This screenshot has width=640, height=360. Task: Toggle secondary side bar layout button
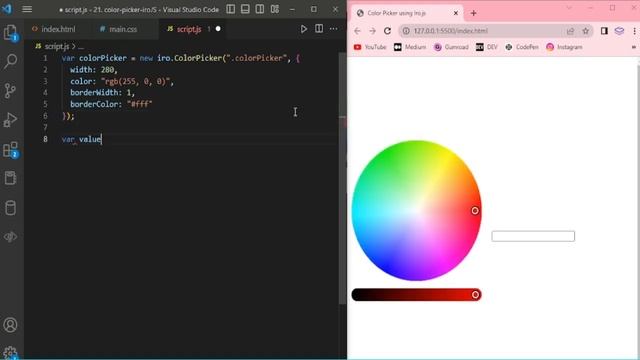260,9
